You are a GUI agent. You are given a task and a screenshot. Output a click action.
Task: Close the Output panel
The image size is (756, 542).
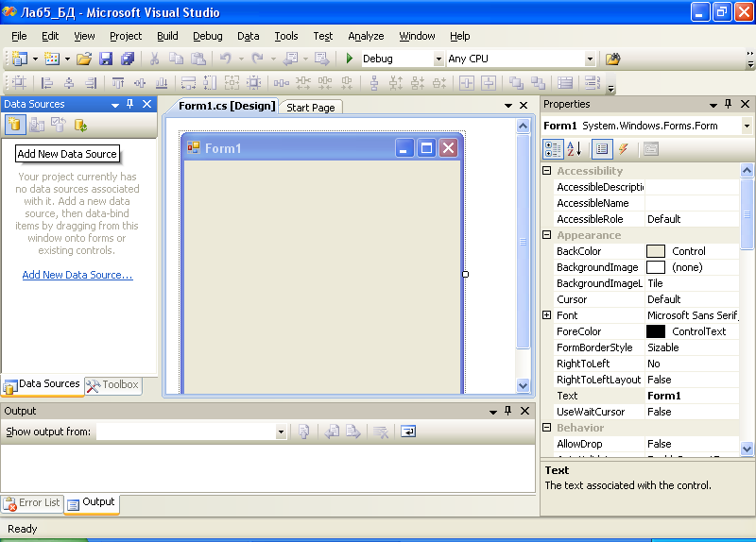(x=525, y=411)
